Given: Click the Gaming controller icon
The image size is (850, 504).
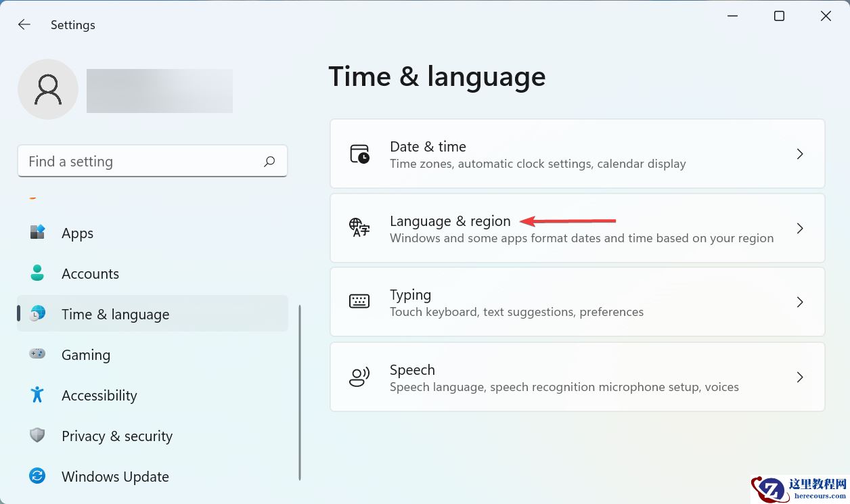Looking at the screenshot, I should point(37,354).
